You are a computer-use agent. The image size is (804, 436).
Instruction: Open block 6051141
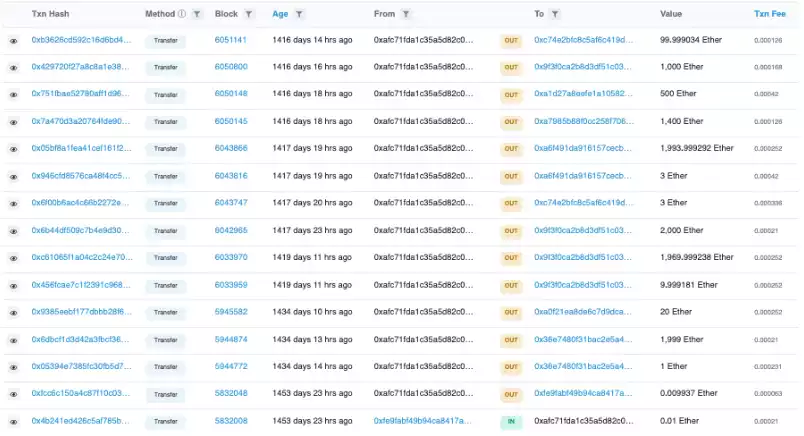tap(230, 39)
